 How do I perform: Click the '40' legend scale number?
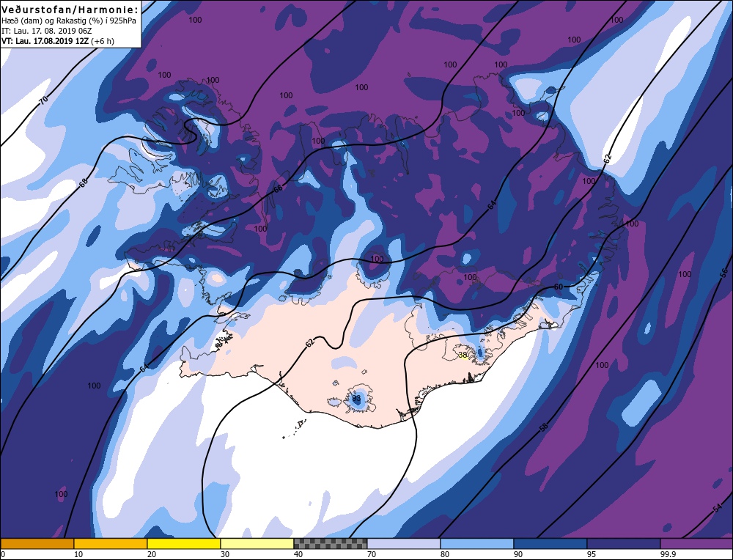pyautogui.click(x=298, y=554)
